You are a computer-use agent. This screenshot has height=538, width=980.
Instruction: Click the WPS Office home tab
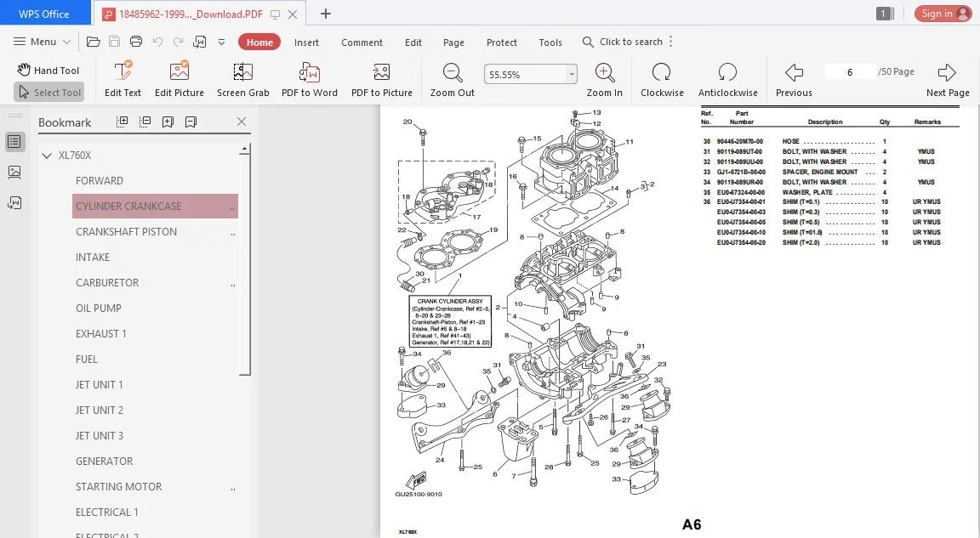(x=44, y=14)
